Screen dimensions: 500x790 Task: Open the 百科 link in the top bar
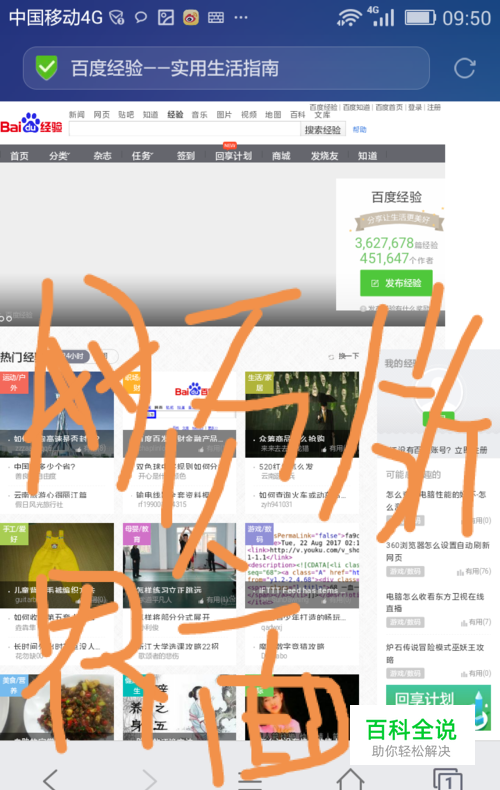298,114
